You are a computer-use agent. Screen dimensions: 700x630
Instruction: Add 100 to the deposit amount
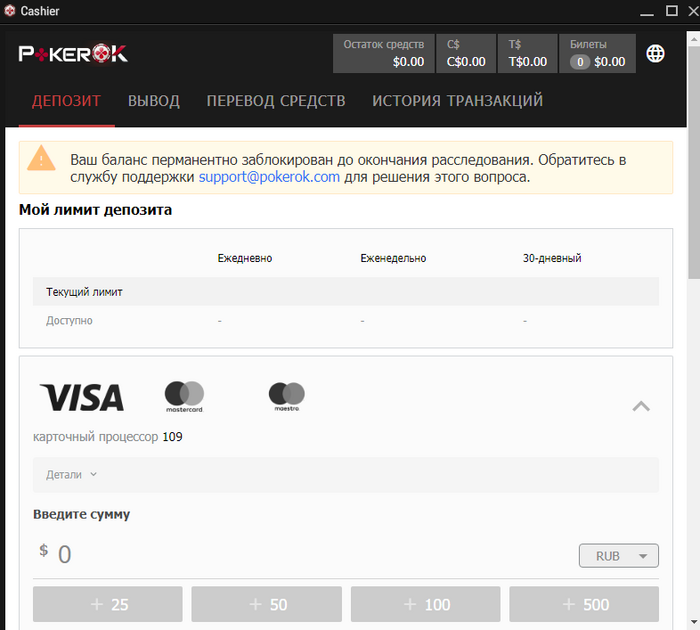(x=425, y=604)
